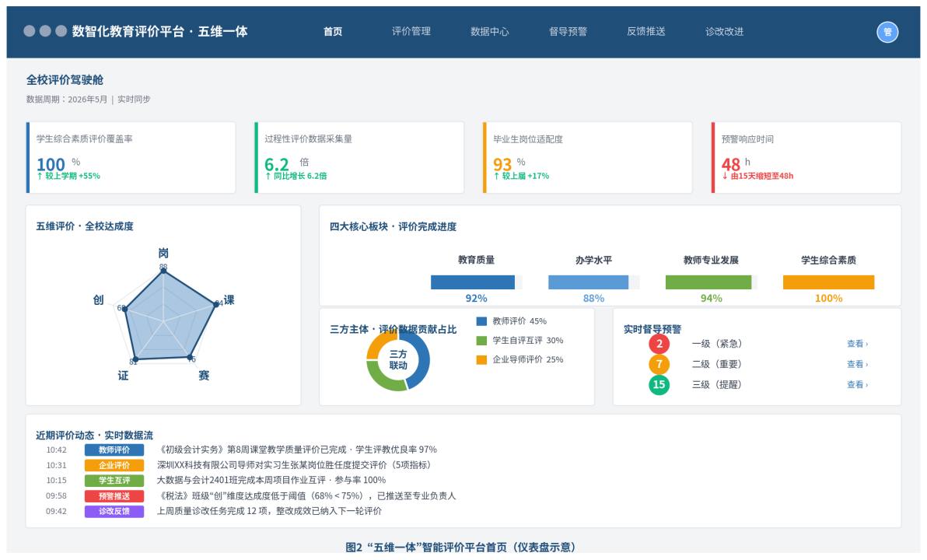The height and width of the screenshot is (560, 927).
Task: Click the blue 教师评价 legend swatch
Action: click(481, 321)
